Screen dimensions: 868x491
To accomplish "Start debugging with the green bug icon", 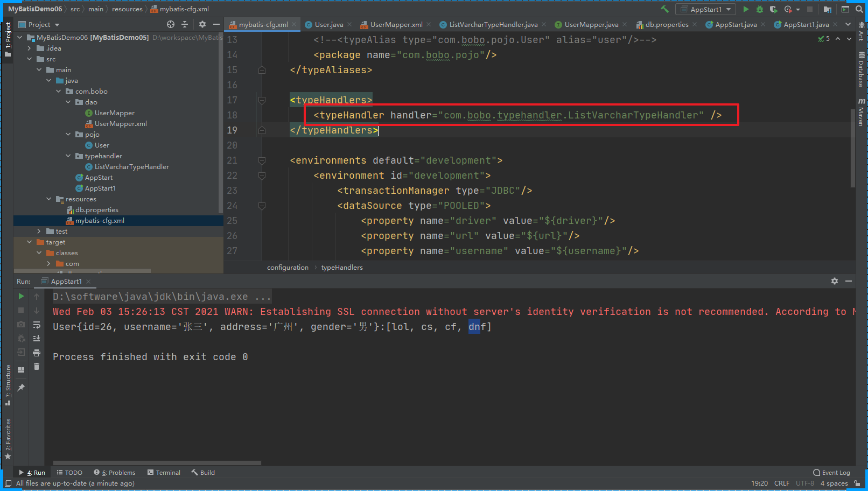I will pyautogui.click(x=760, y=9).
